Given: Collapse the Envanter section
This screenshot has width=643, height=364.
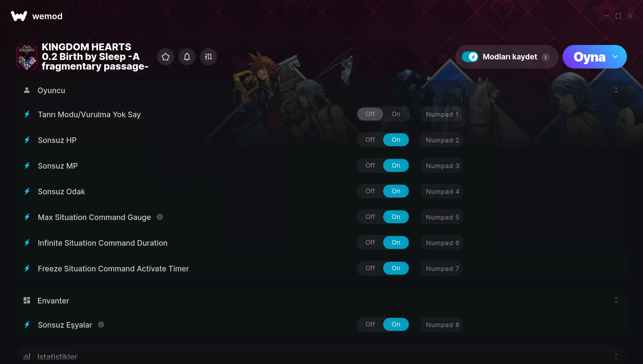Looking at the screenshot, I should click(616, 300).
